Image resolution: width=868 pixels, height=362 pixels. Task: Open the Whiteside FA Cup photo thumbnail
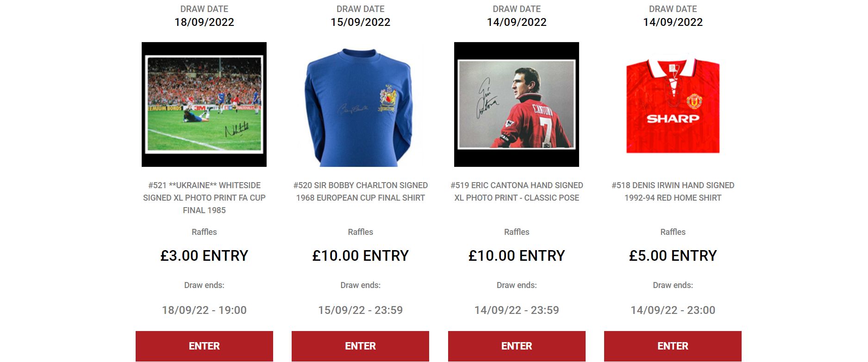pos(204,104)
